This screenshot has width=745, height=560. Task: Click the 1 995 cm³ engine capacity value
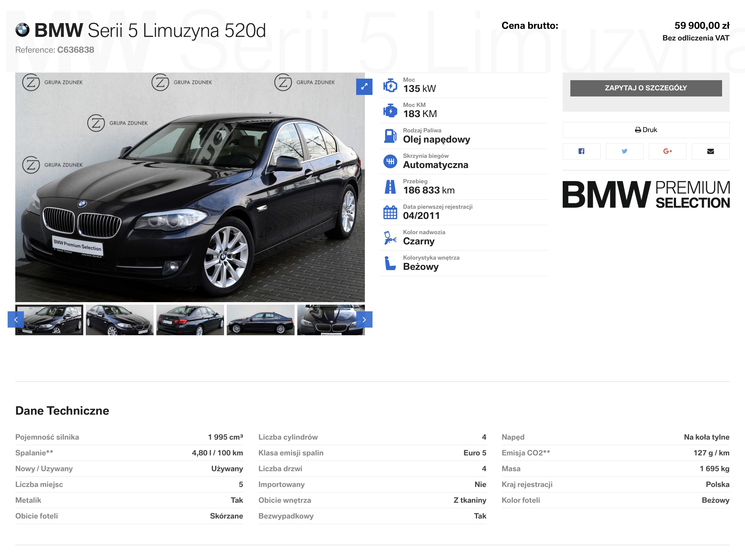pos(225,437)
